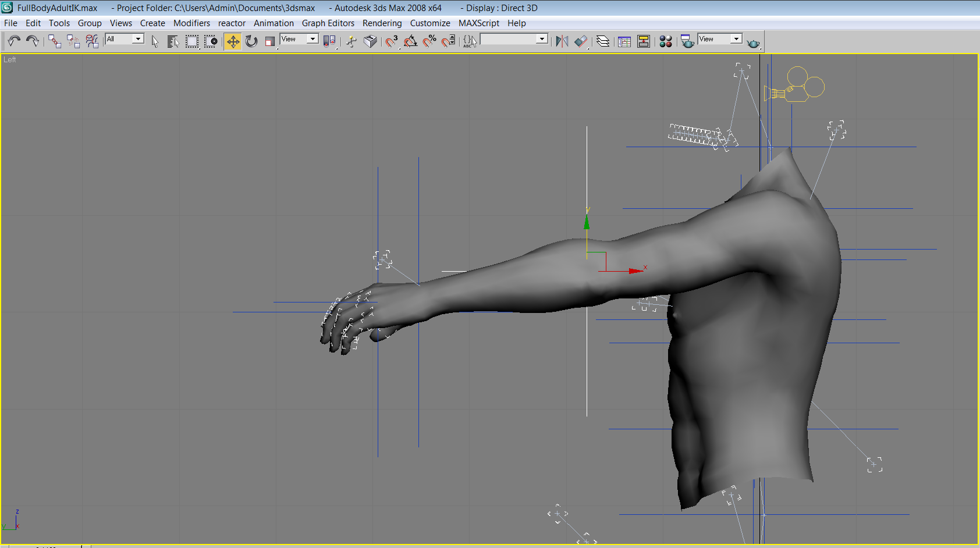Screen dimensions: 980x548
Task: Click the yellow camera object in viewport
Action: pyautogui.click(x=795, y=86)
